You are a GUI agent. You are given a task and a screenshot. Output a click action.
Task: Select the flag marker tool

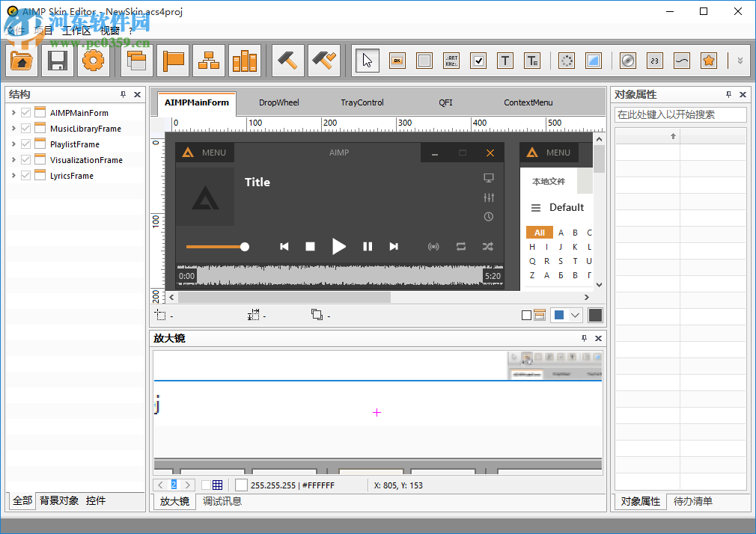(173, 61)
